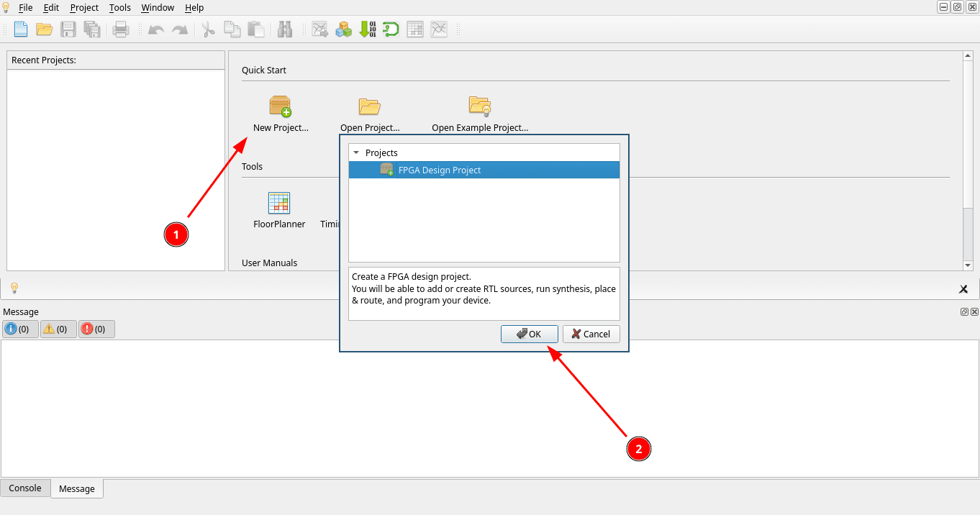
Task: Click the Open Example Project icon
Action: (480, 106)
